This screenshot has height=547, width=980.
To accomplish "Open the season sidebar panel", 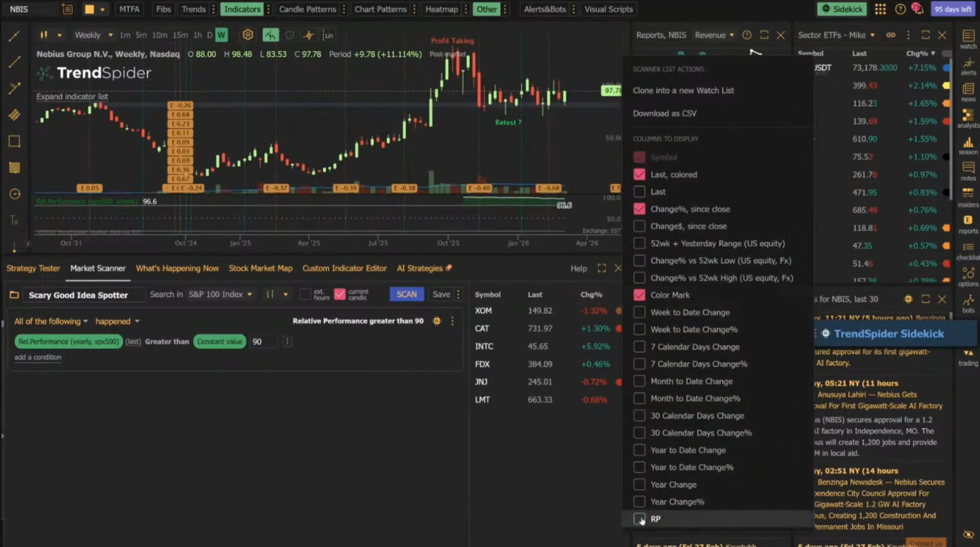I will [968, 145].
